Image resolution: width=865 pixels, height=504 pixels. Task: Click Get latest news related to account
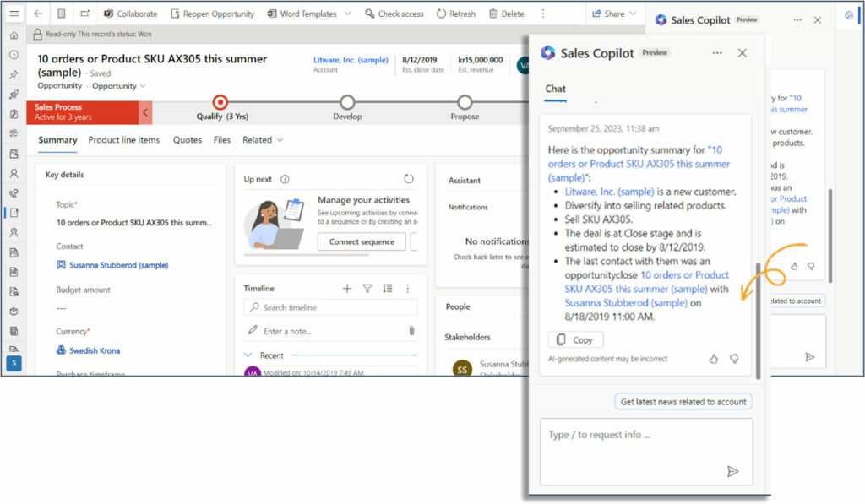point(683,402)
